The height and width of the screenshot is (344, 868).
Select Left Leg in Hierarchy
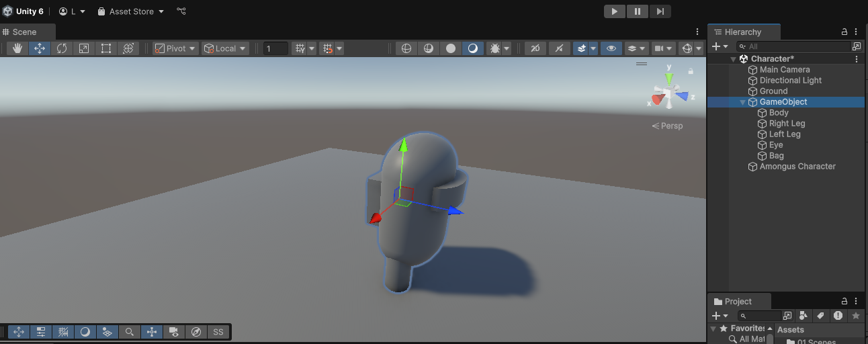pos(785,134)
